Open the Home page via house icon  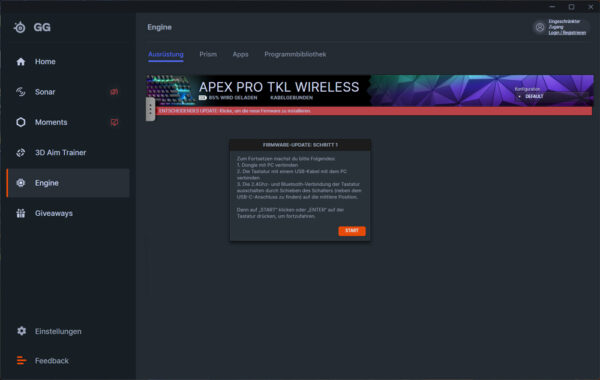point(21,62)
